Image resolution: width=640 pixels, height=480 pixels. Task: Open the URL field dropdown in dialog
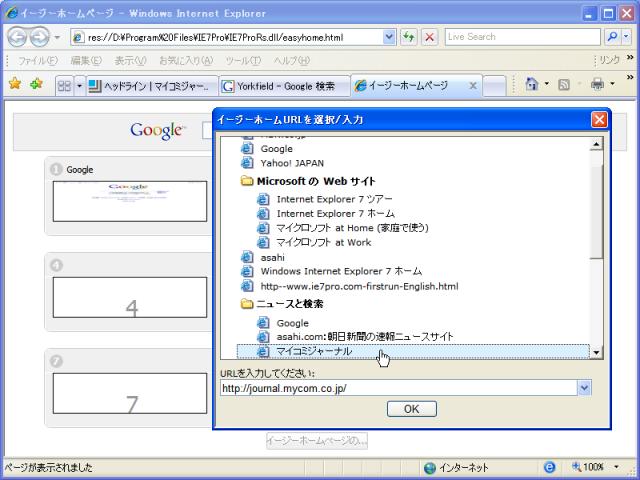(x=584, y=388)
